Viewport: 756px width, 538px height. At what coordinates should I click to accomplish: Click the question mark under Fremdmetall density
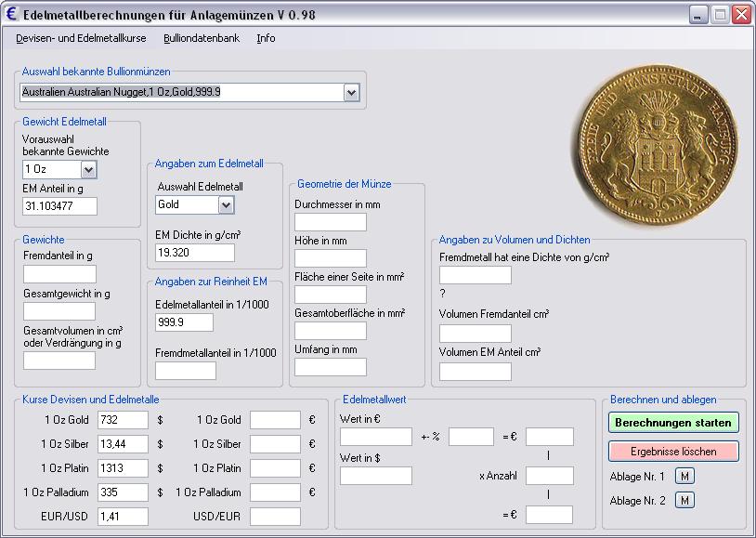tap(443, 294)
